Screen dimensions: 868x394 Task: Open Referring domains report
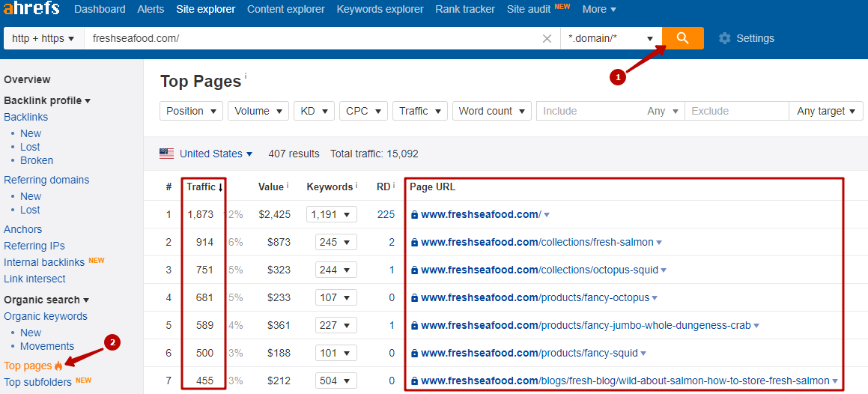click(x=46, y=180)
